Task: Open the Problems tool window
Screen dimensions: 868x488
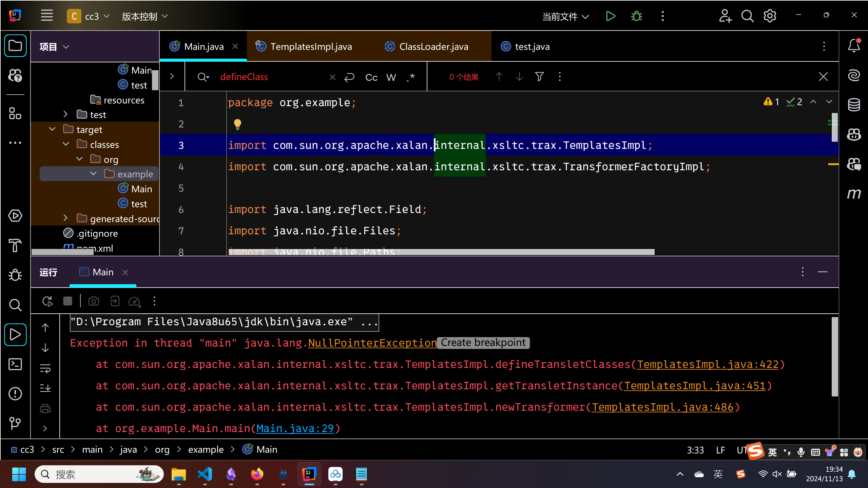Action: (x=15, y=394)
